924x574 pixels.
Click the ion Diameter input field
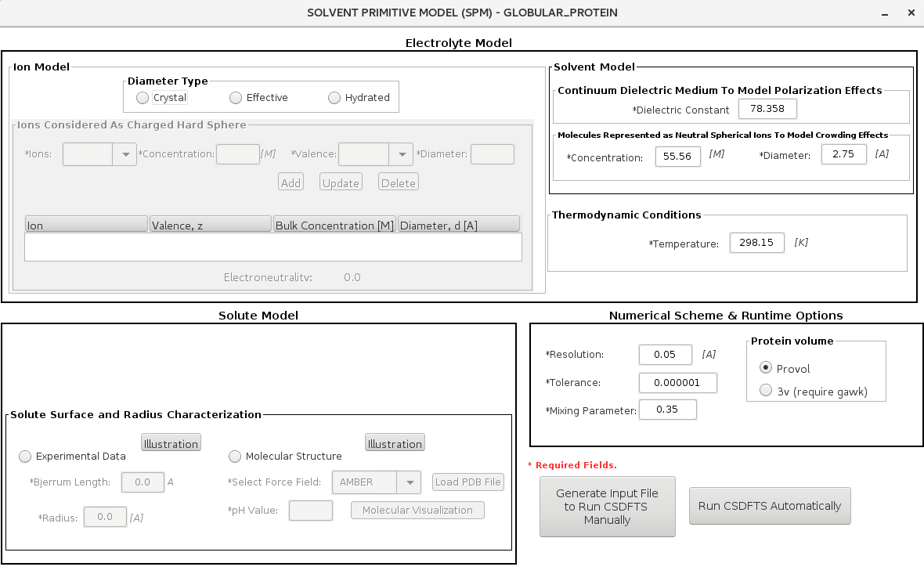click(x=493, y=154)
